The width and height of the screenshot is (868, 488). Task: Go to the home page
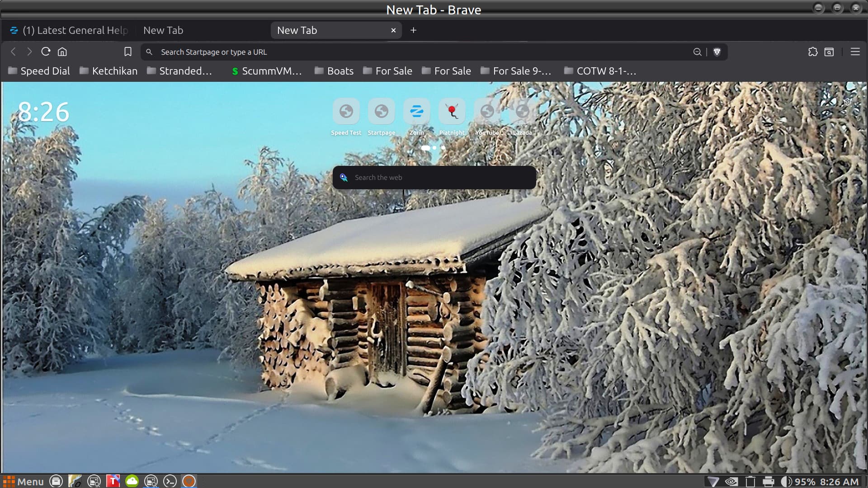coord(62,52)
